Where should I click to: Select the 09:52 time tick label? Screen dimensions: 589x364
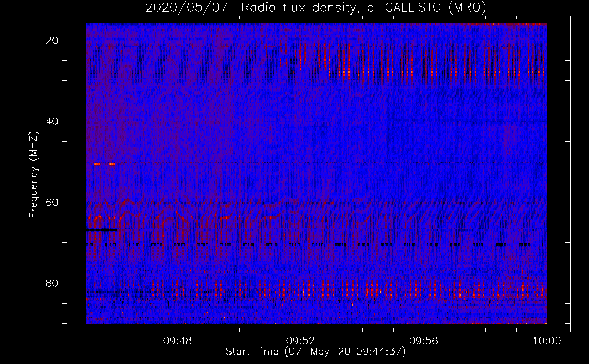pyautogui.click(x=301, y=341)
